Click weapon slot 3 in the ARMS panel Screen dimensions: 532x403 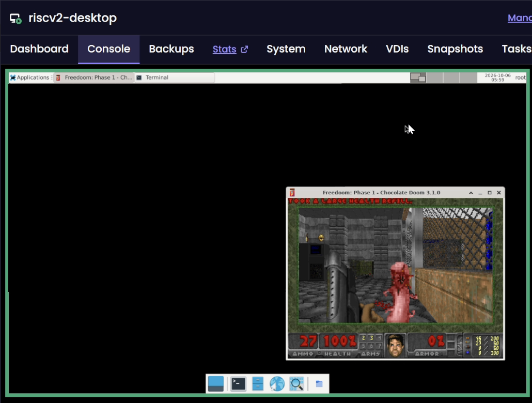371,338
